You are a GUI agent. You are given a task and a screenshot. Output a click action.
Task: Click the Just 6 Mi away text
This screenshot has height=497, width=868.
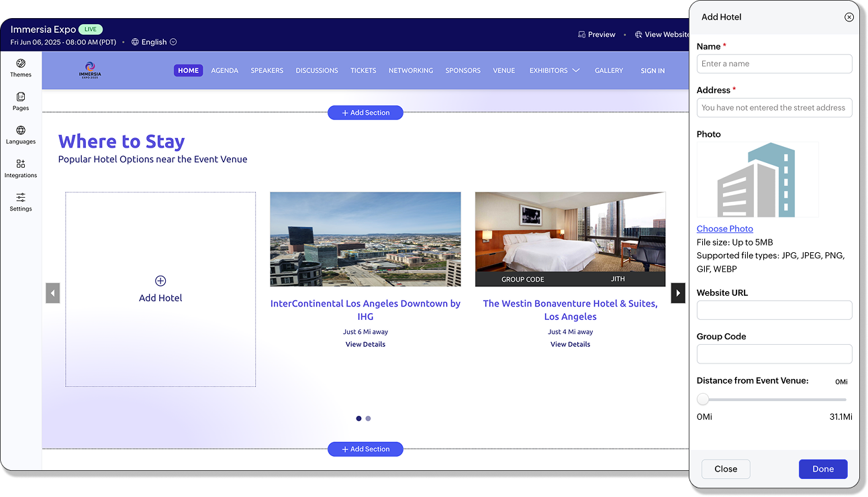pos(365,332)
